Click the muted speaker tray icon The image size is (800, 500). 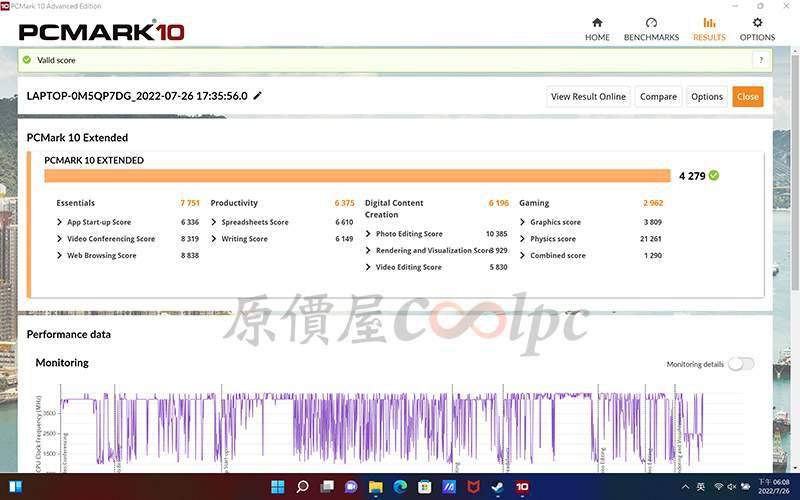(x=732, y=487)
